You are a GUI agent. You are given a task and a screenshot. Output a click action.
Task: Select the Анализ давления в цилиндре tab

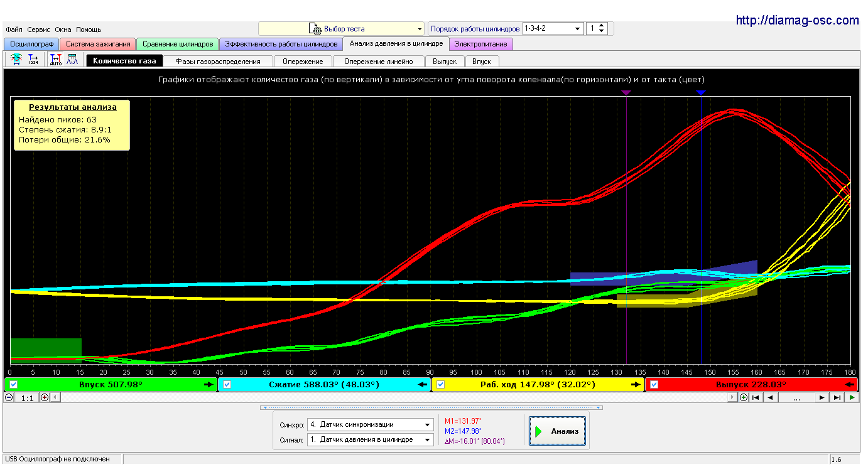pyautogui.click(x=396, y=44)
